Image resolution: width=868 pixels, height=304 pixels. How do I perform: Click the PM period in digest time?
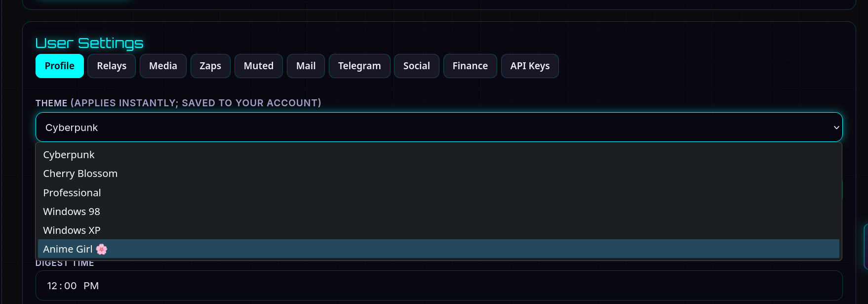[91, 286]
